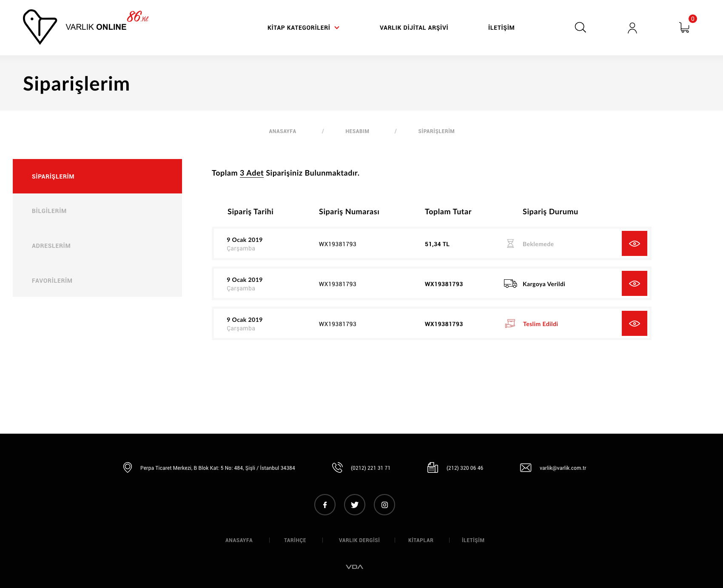723x588 pixels.
Task: Click the footer fax icon
Action: (433, 468)
